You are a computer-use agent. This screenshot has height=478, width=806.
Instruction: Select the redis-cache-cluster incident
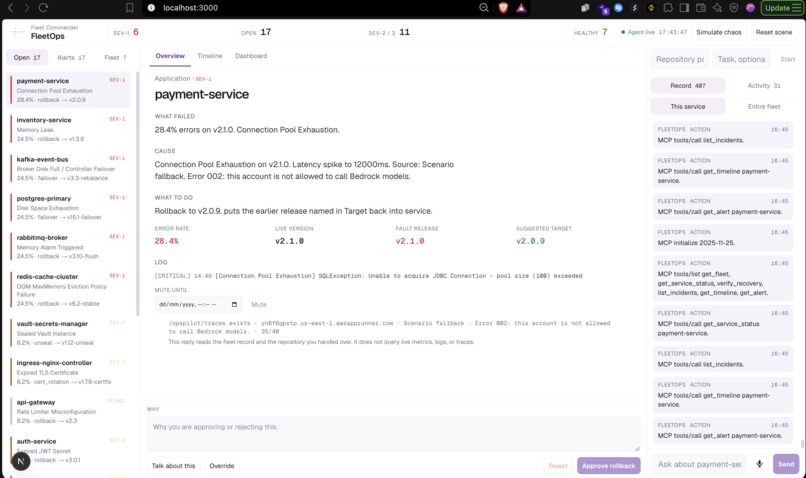[x=69, y=290]
